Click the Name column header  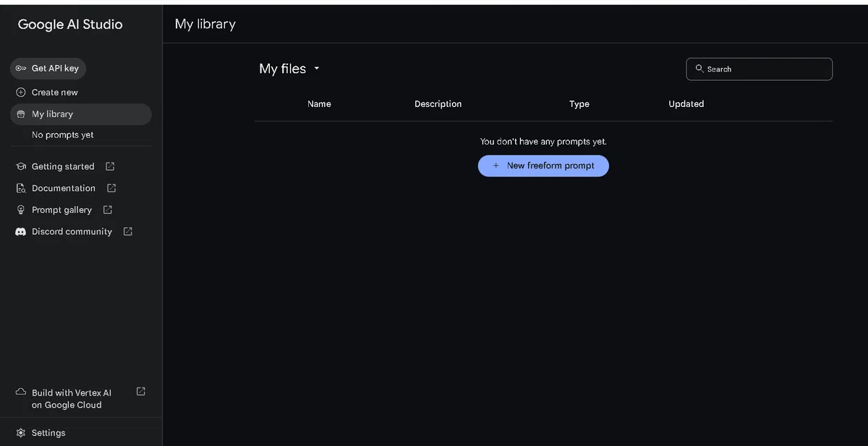[319, 104]
